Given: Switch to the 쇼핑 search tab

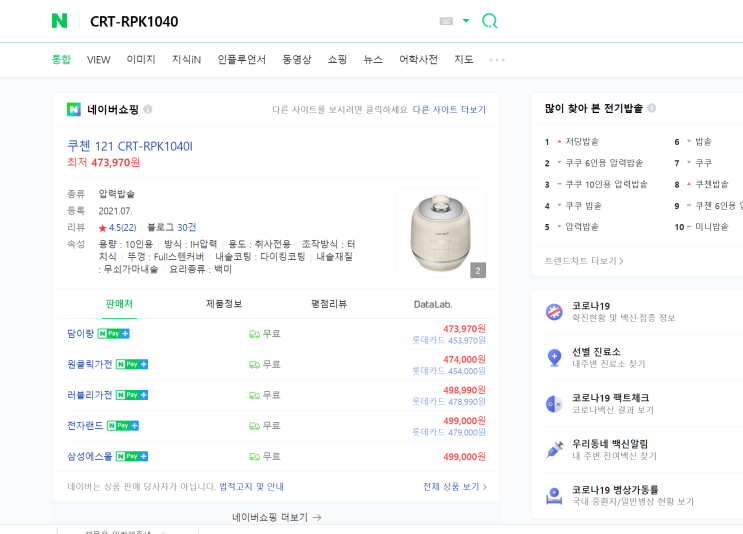Looking at the screenshot, I should [337, 60].
